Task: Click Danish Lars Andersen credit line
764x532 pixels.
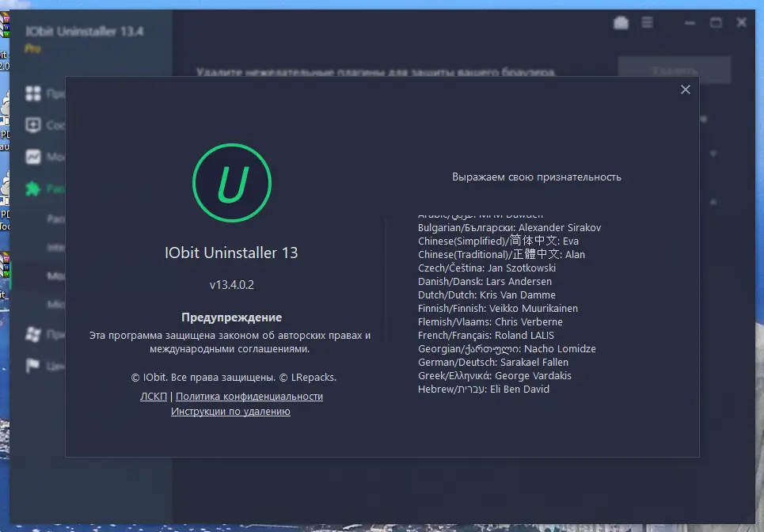Action: [x=485, y=282]
